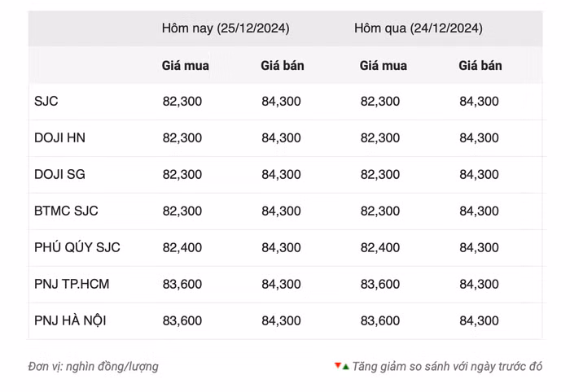Select the PHÚ QUÝ SJC row label
The height and width of the screenshot is (392, 570).
(x=77, y=247)
